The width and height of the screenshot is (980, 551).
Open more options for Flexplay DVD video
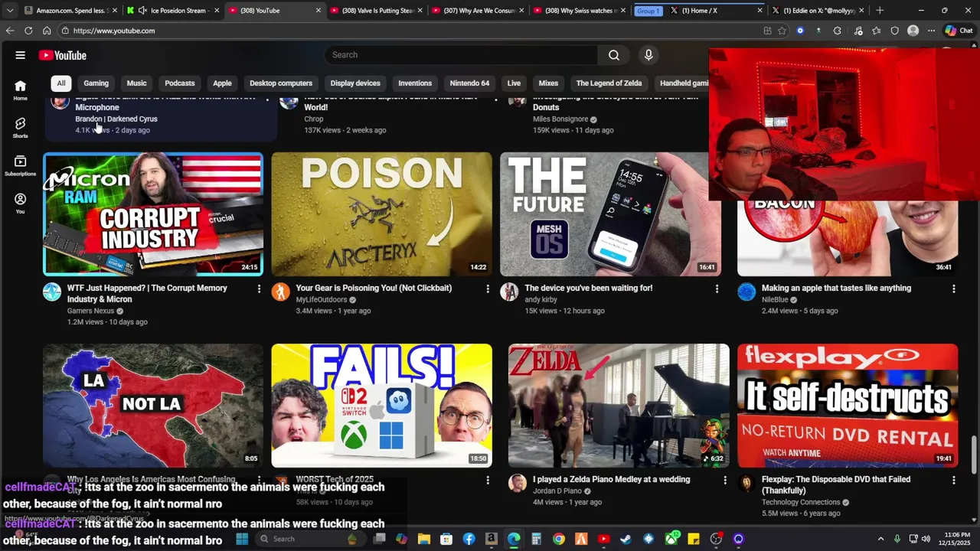coord(953,480)
